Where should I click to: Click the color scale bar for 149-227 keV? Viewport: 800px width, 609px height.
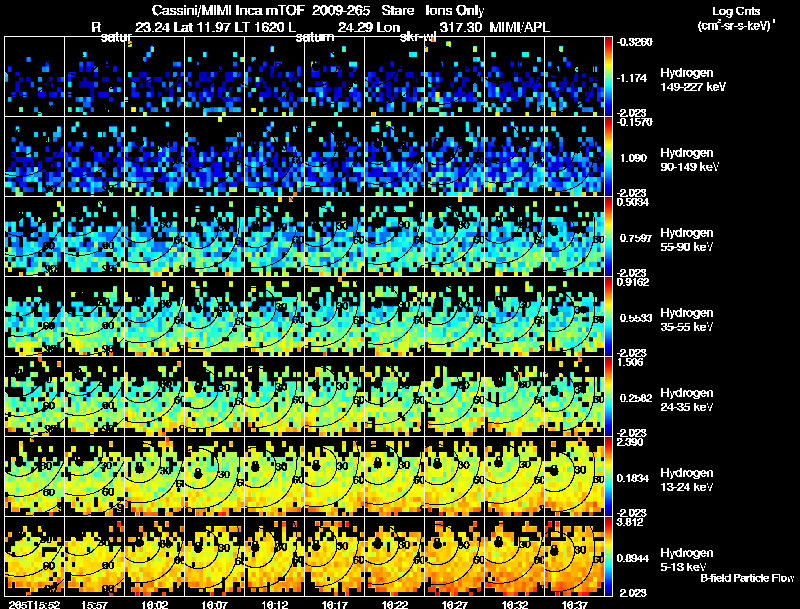click(x=608, y=77)
